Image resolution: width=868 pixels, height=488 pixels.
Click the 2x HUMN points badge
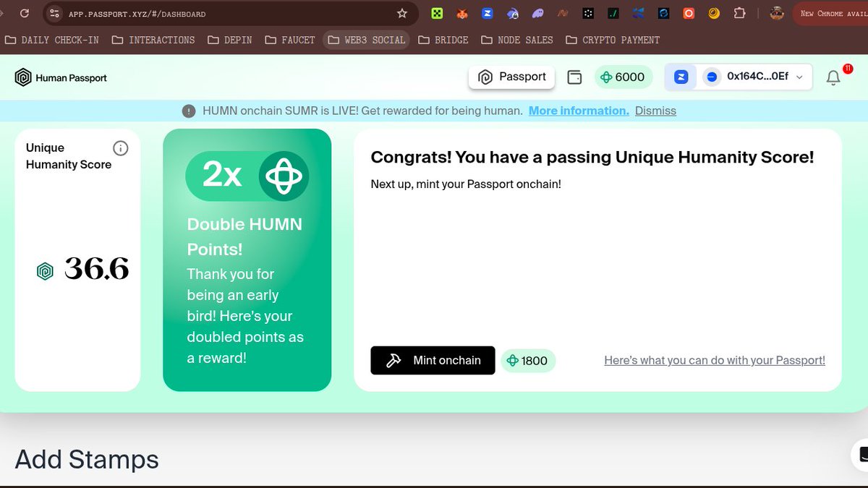pyautogui.click(x=247, y=176)
